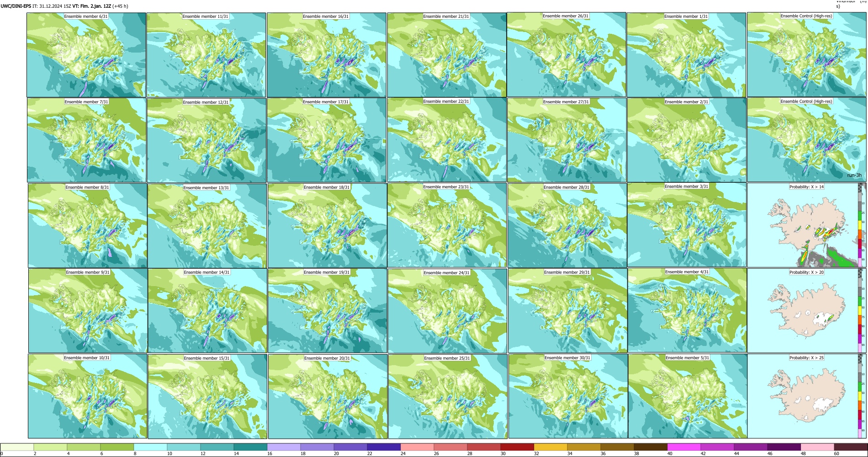
Task: Open Ensemble member 12/31 wind panel
Action: (x=206, y=140)
